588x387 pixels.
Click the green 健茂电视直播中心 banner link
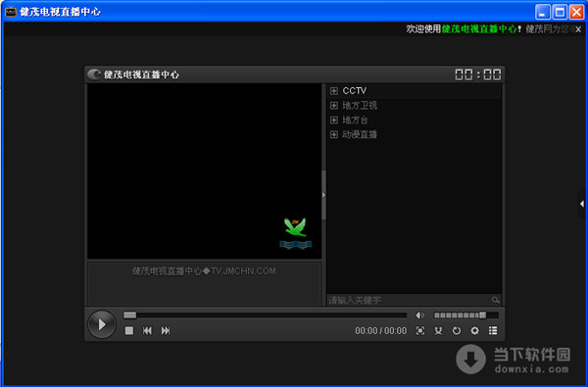479,28
